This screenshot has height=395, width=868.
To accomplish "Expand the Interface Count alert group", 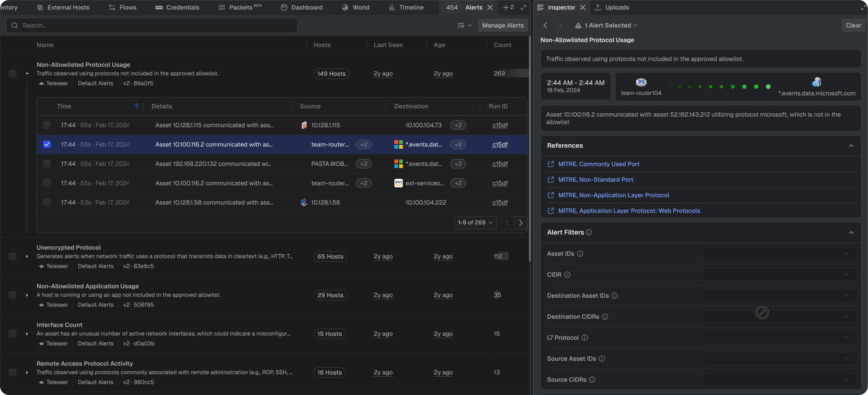I will tap(27, 334).
